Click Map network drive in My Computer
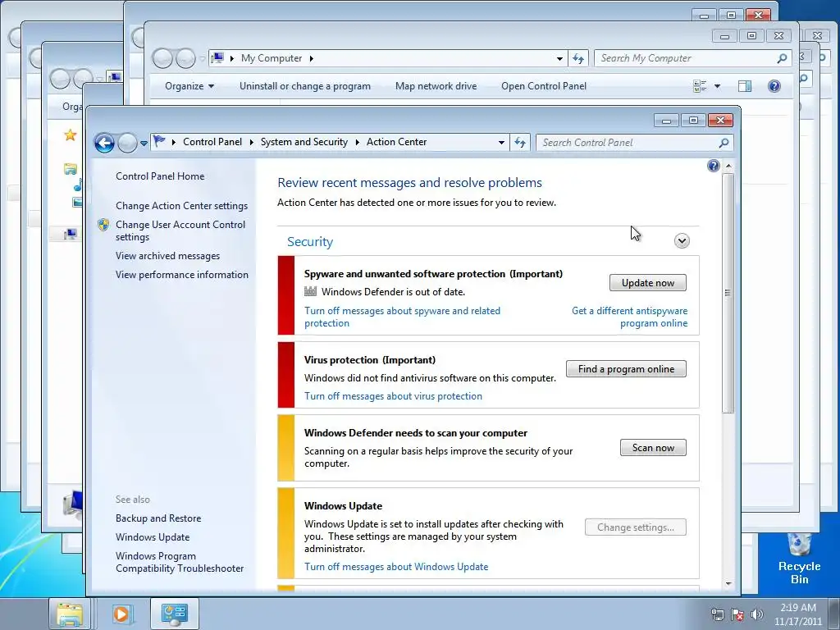Screen dimensions: 840x630 (436, 86)
